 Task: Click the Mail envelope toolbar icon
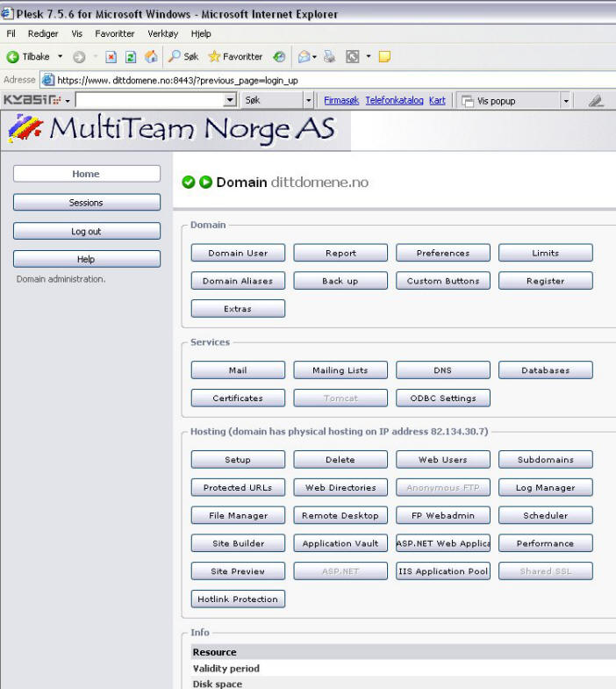tap(304, 57)
